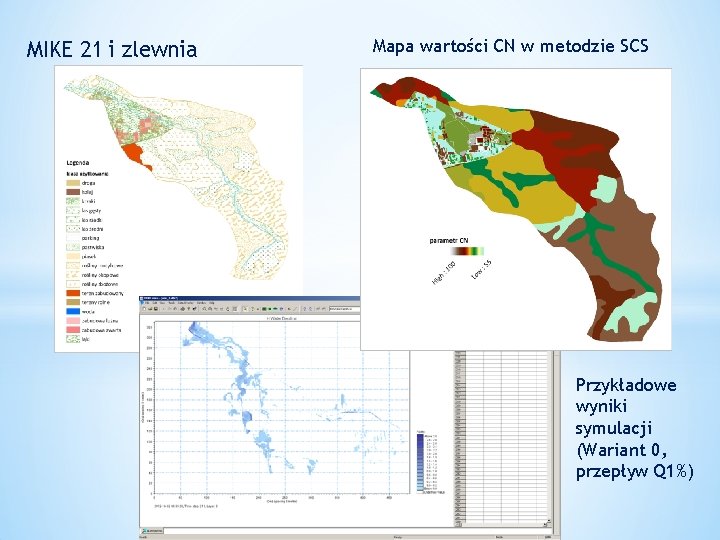Open the View menu
This screenshot has width=720, height=540.
click(x=162, y=303)
